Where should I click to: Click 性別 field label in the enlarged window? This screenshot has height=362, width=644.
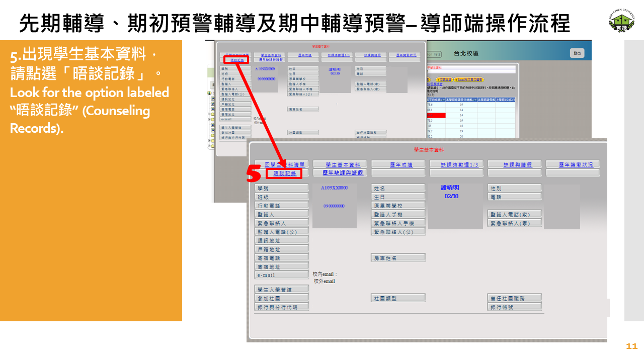point(515,188)
